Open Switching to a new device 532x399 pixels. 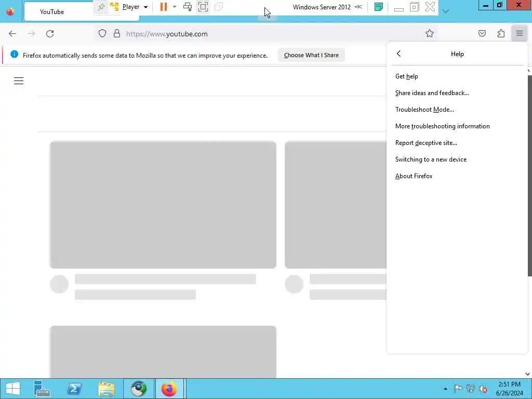(457, 159)
